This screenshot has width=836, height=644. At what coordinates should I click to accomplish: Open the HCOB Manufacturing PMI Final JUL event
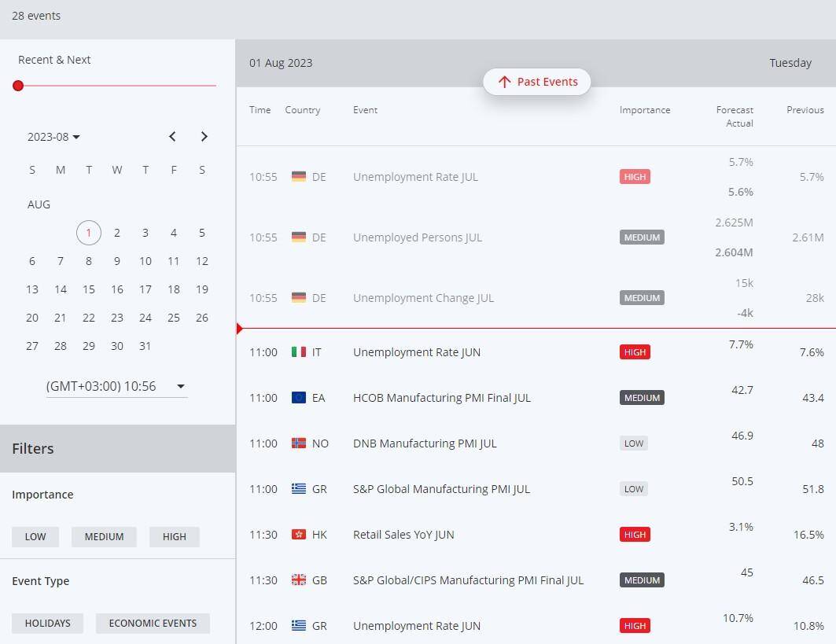click(x=441, y=398)
